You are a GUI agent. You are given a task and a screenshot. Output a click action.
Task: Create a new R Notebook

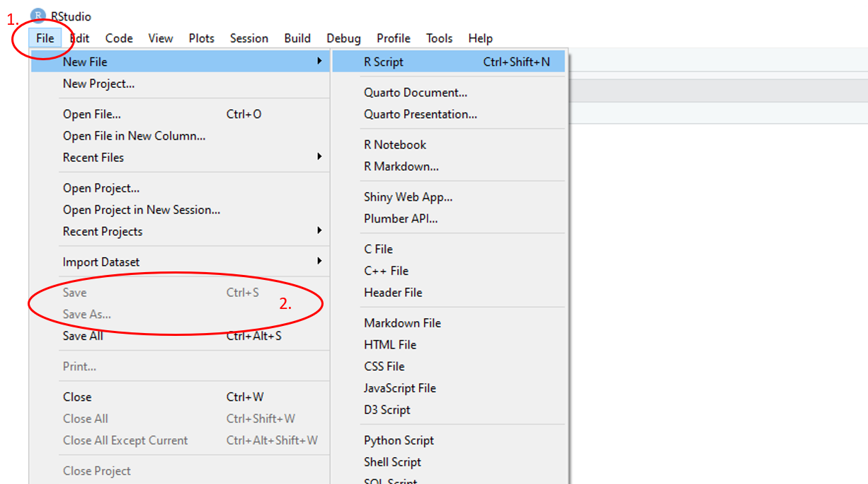point(449,145)
